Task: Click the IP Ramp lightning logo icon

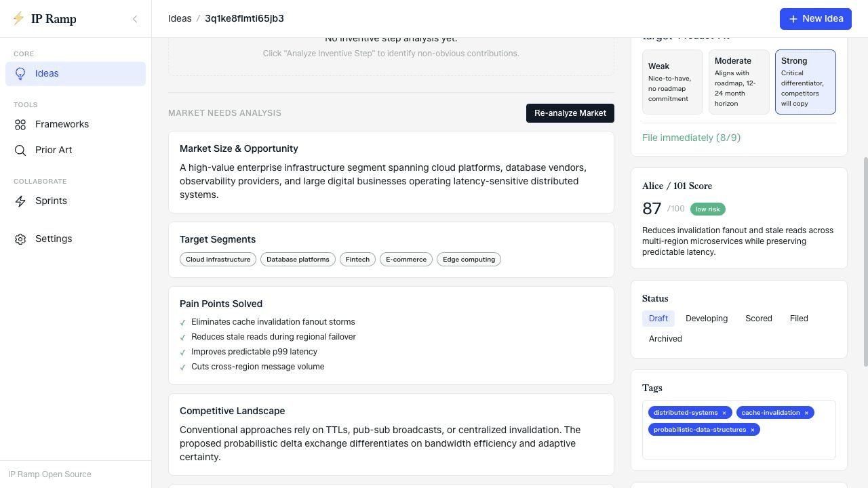Action: [18, 18]
